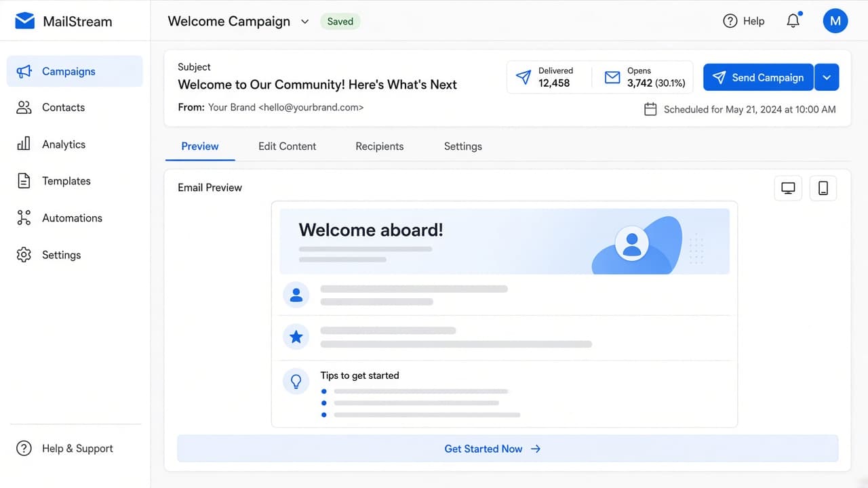Click the Get Started Now button
This screenshot has width=868, height=488.
click(x=508, y=449)
